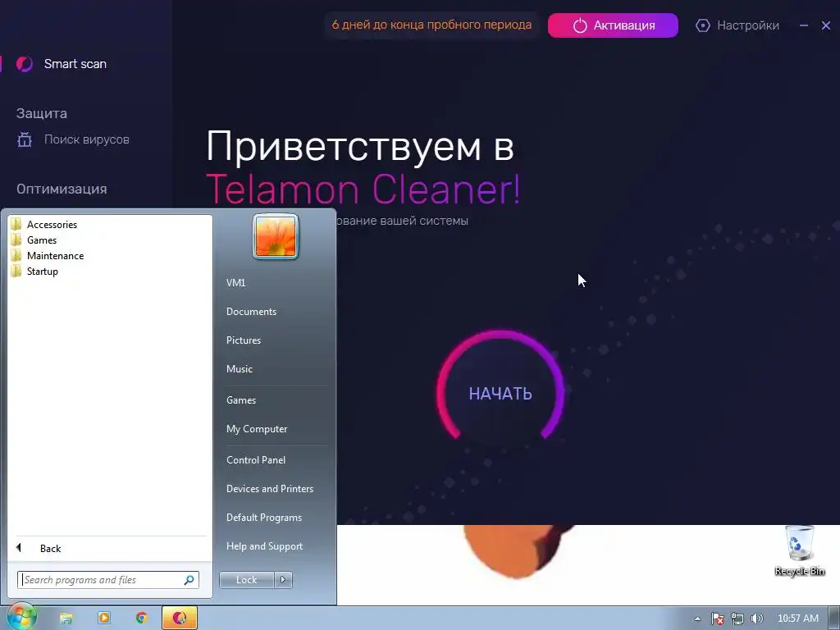The height and width of the screenshot is (630, 840).
Task: Open Windows Explorer from the taskbar
Action: pyautogui.click(x=66, y=619)
